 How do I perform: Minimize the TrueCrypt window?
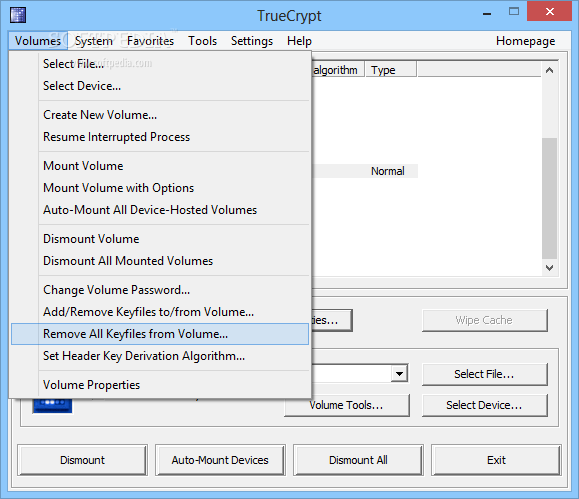click(x=487, y=14)
